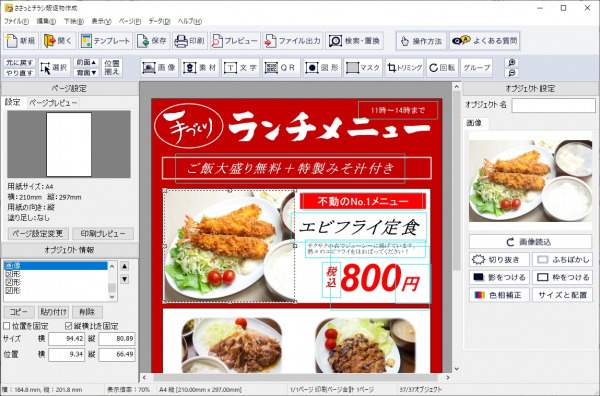Click グループ group button
Viewport: 600px width, 396px height.
[x=476, y=68]
